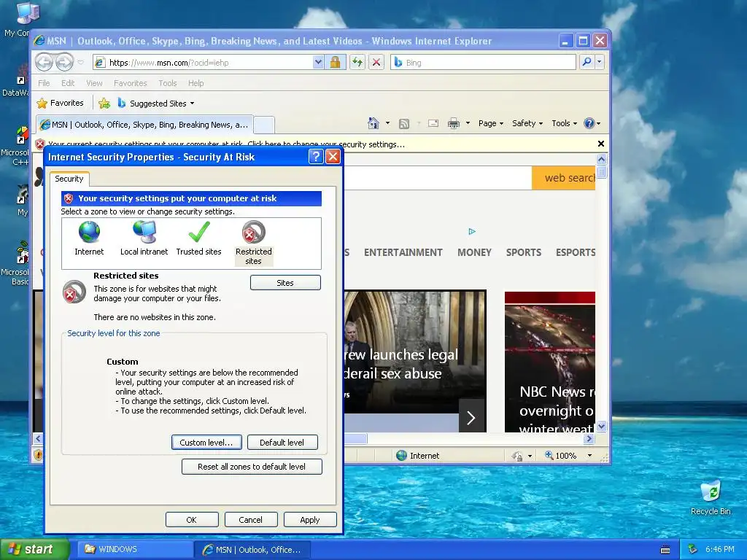The height and width of the screenshot is (560, 747).
Task: Open the View menu
Action: click(x=94, y=83)
